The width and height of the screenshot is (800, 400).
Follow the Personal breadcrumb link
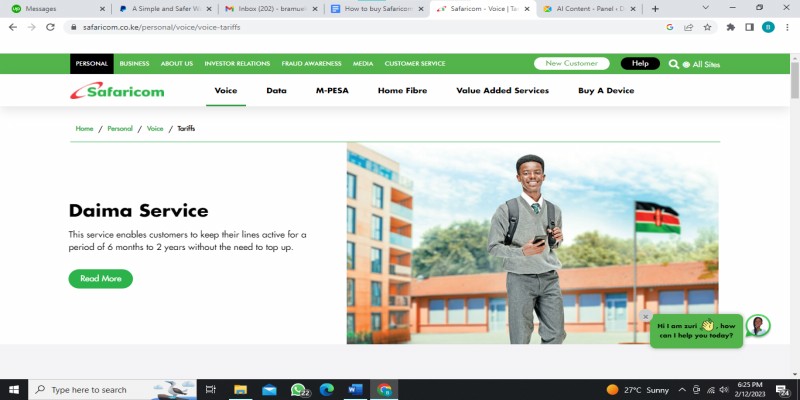120,129
